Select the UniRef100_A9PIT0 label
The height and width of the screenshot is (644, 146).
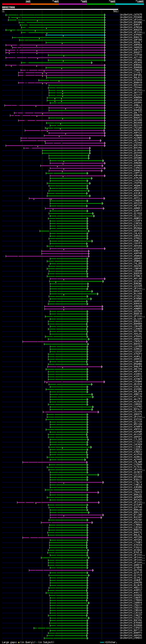pos(131,50)
